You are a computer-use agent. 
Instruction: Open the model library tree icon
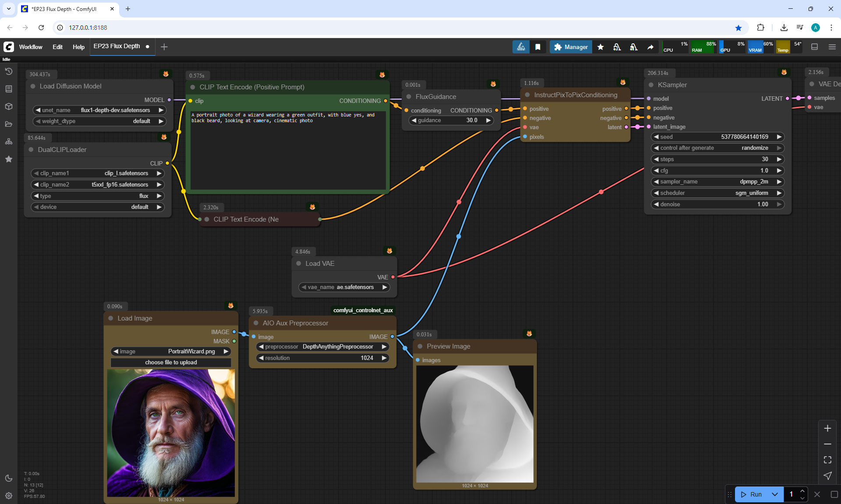click(9, 141)
